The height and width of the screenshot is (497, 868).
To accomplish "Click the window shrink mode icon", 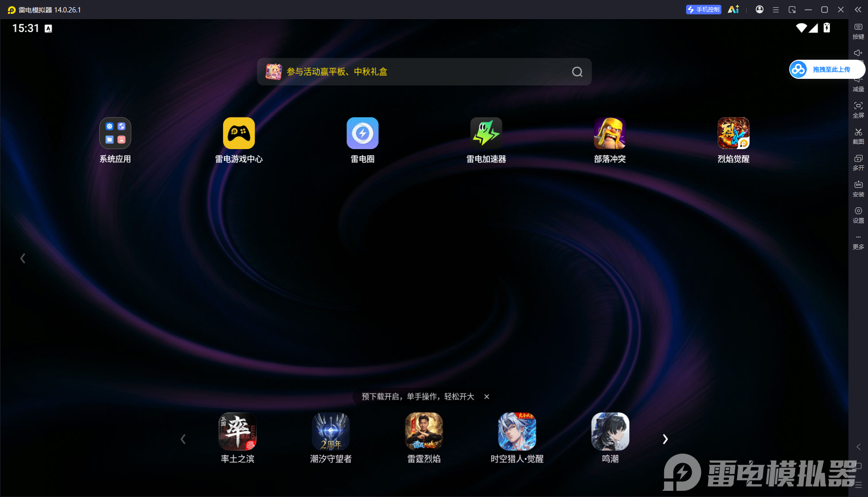I will [792, 10].
